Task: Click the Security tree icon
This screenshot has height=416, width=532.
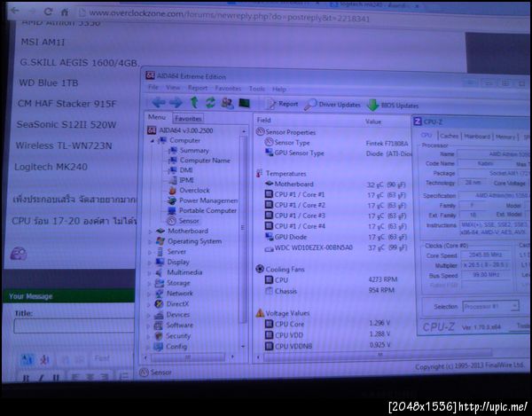Action: (158, 336)
